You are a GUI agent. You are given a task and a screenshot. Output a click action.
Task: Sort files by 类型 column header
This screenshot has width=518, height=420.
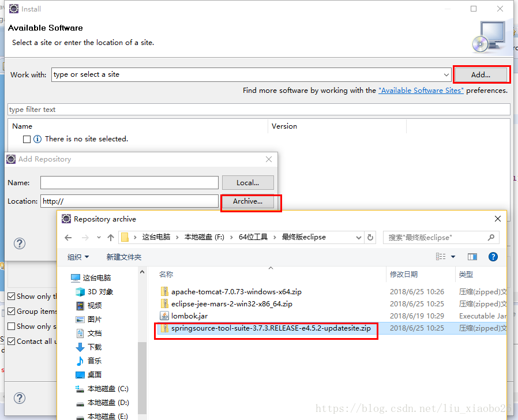point(466,274)
